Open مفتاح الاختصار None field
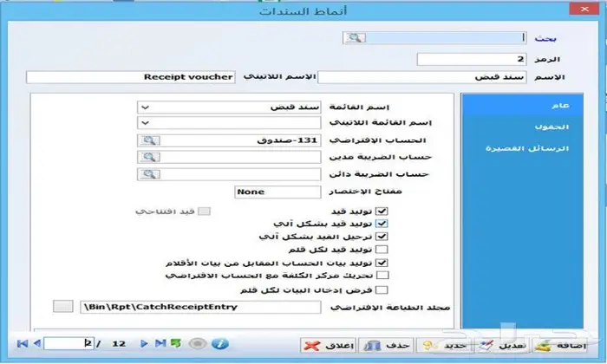The width and height of the screenshot is (607, 364). click(x=277, y=192)
